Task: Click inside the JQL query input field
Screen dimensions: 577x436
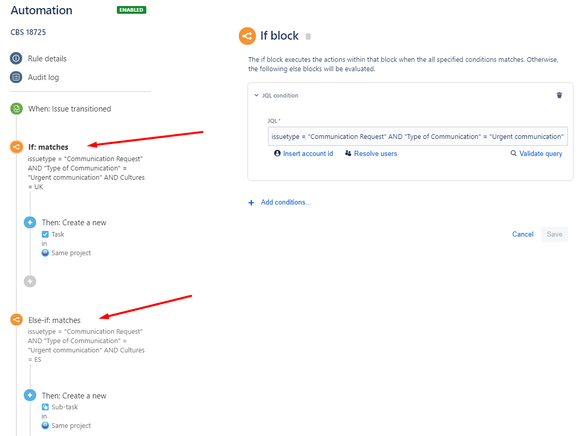Action: point(418,137)
